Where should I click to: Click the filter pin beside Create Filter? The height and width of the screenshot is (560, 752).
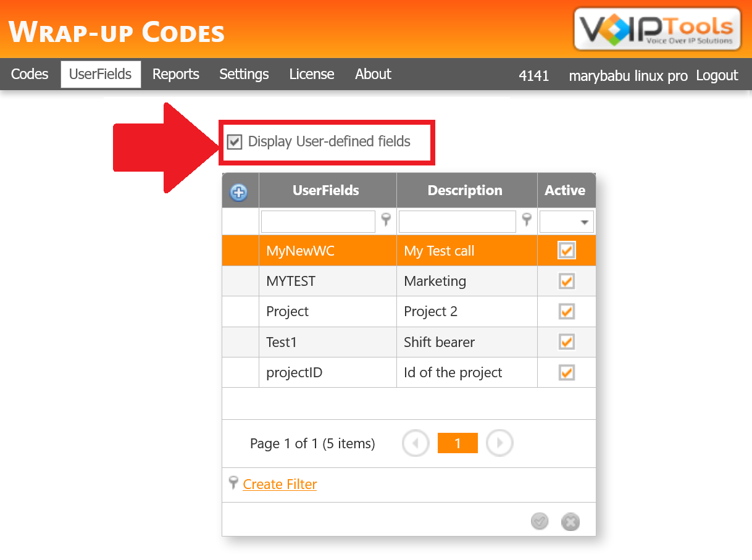(x=233, y=484)
